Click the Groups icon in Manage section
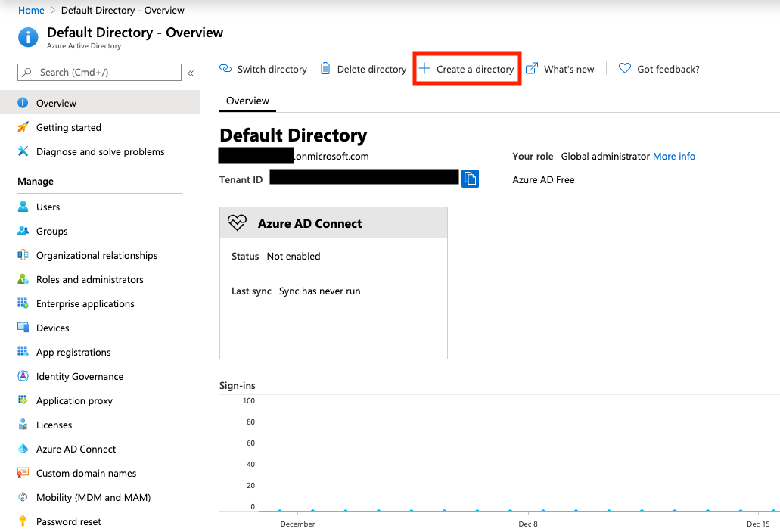 23,231
